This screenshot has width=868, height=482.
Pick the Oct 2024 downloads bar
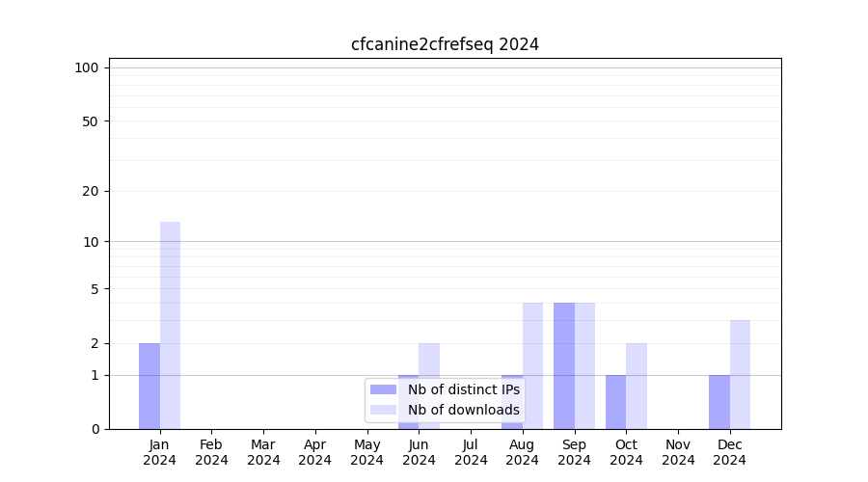(x=637, y=386)
